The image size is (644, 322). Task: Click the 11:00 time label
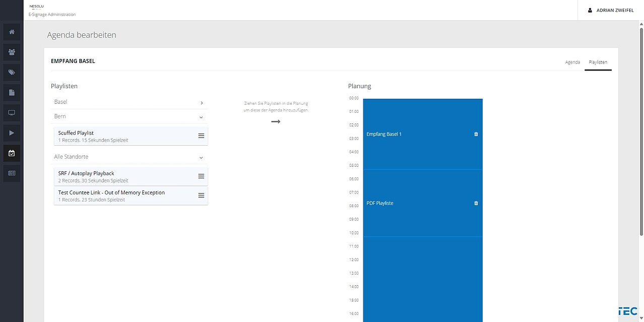pyautogui.click(x=354, y=246)
